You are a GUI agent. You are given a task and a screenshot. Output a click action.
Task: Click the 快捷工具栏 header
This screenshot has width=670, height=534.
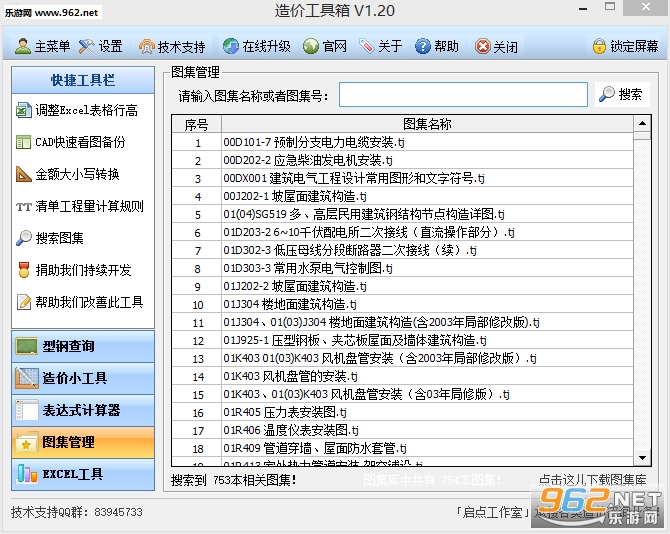pos(83,80)
